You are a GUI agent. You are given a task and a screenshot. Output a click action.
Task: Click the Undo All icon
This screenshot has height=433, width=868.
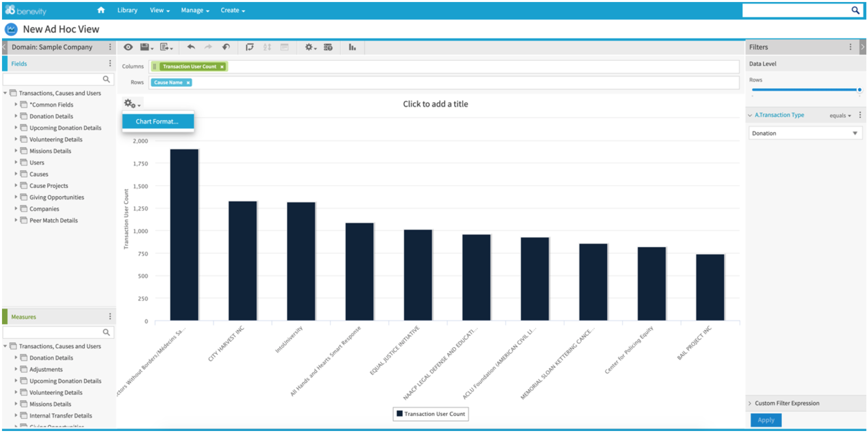(226, 47)
